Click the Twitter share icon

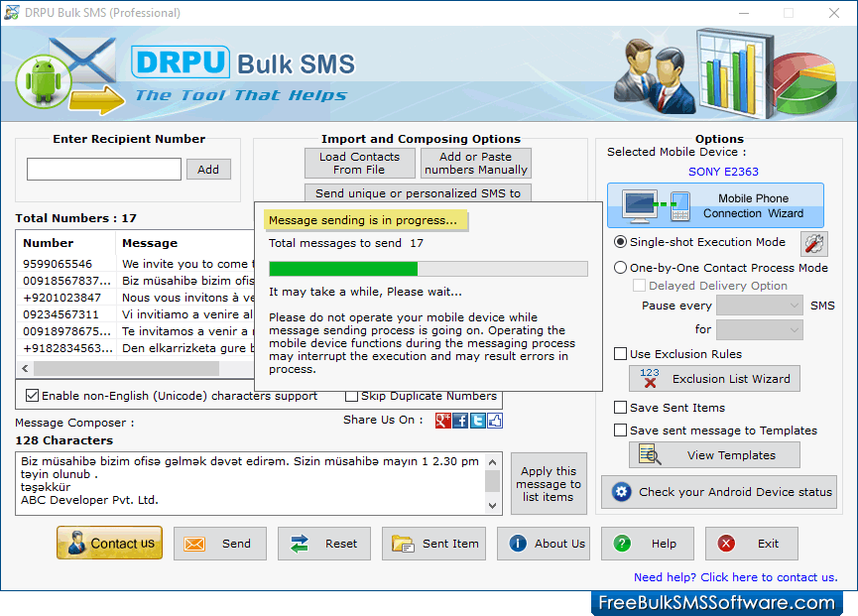[478, 421]
